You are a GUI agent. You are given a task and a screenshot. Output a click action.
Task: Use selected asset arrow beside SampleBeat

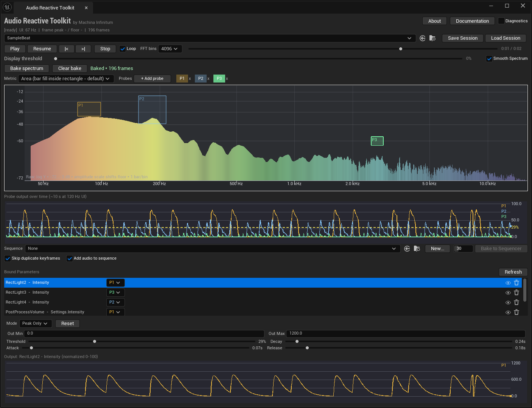click(x=423, y=38)
